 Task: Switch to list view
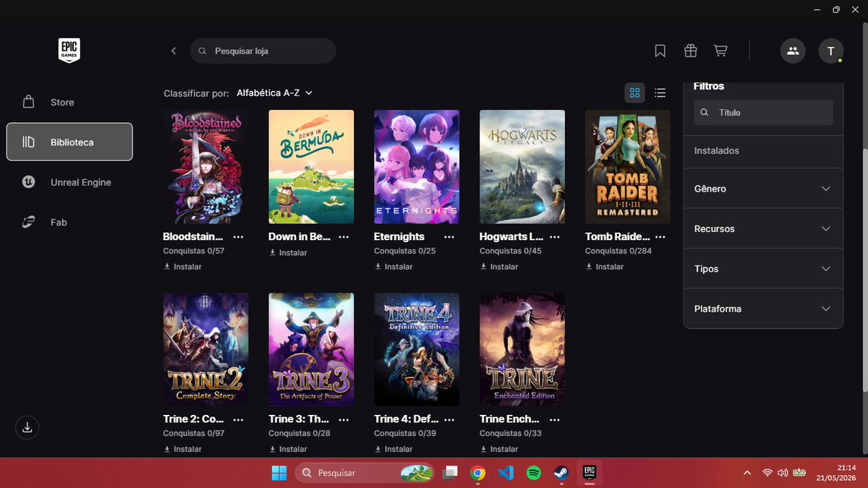coord(660,93)
